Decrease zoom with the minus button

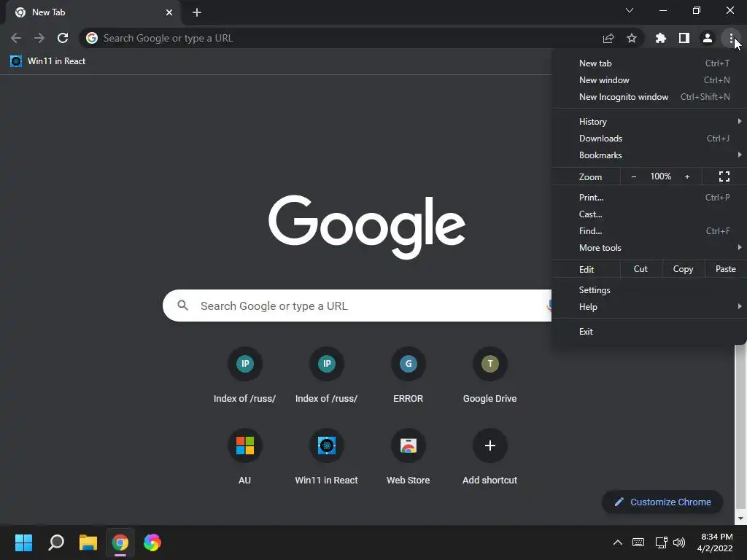click(634, 176)
